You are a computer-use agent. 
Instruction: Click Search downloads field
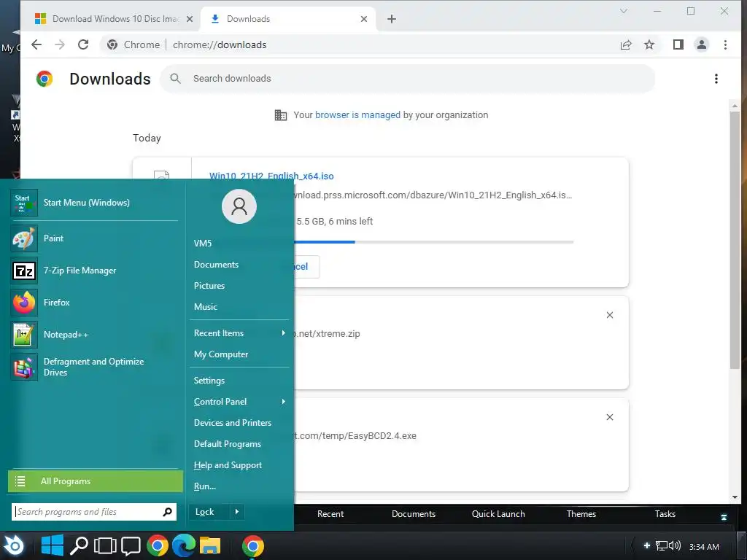(407, 79)
